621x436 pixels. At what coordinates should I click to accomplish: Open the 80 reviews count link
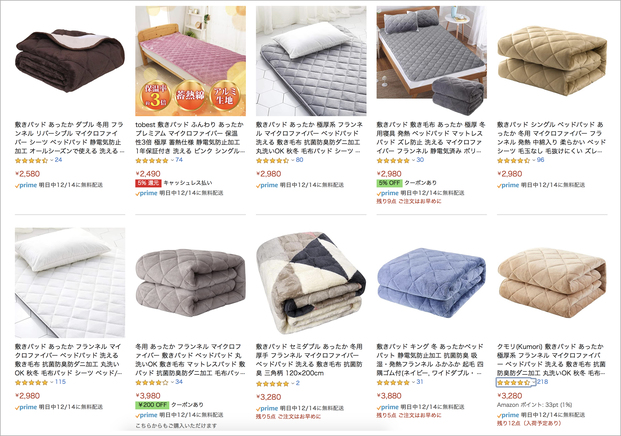pyautogui.click(x=299, y=160)
